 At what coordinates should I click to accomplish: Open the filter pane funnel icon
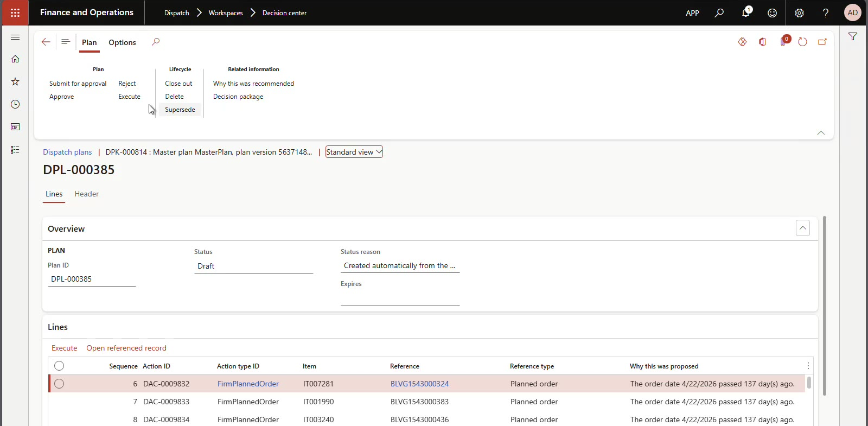point(853,36)
